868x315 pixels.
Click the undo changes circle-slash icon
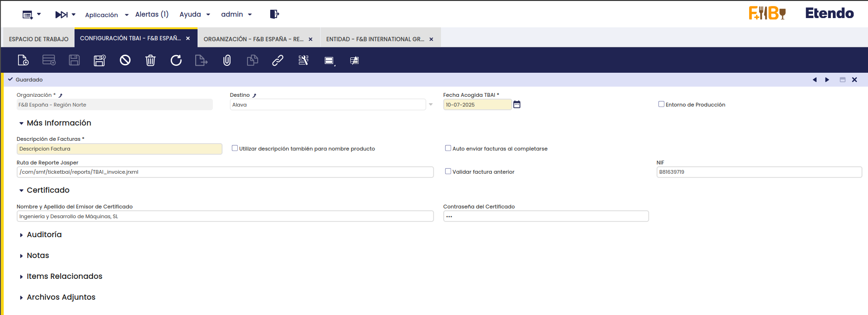(125, 60)
